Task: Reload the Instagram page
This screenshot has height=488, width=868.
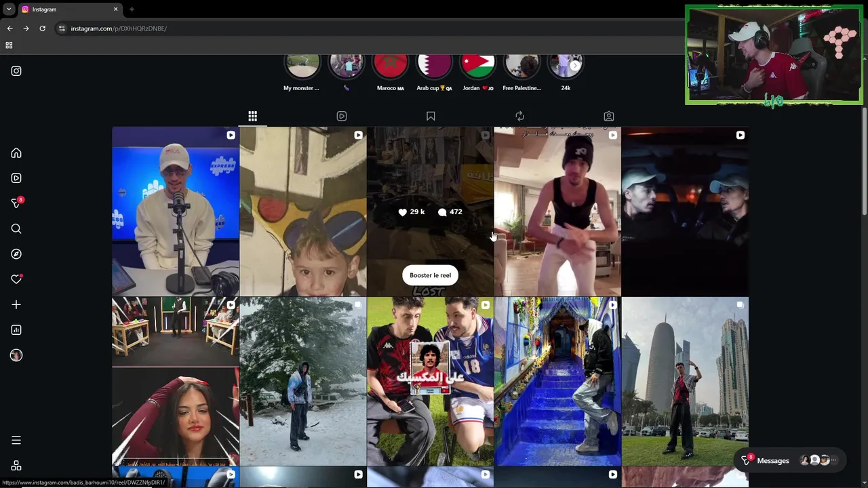Action: [x=42, y=28]
